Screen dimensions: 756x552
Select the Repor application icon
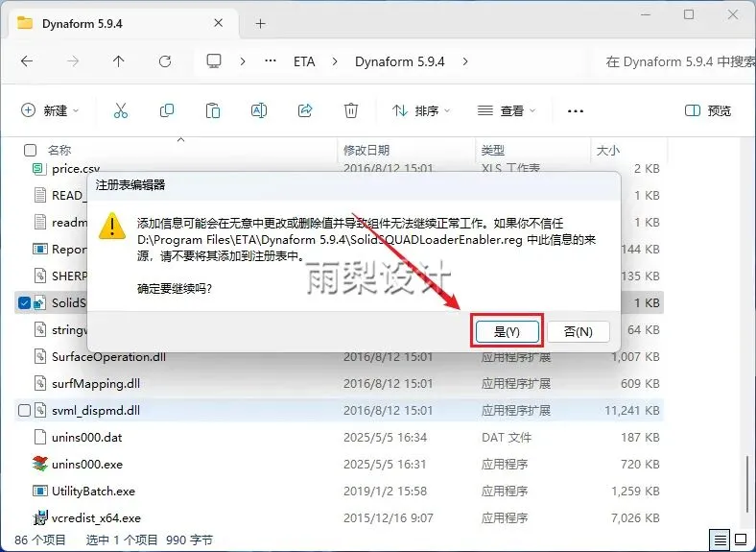click(39, 249)
